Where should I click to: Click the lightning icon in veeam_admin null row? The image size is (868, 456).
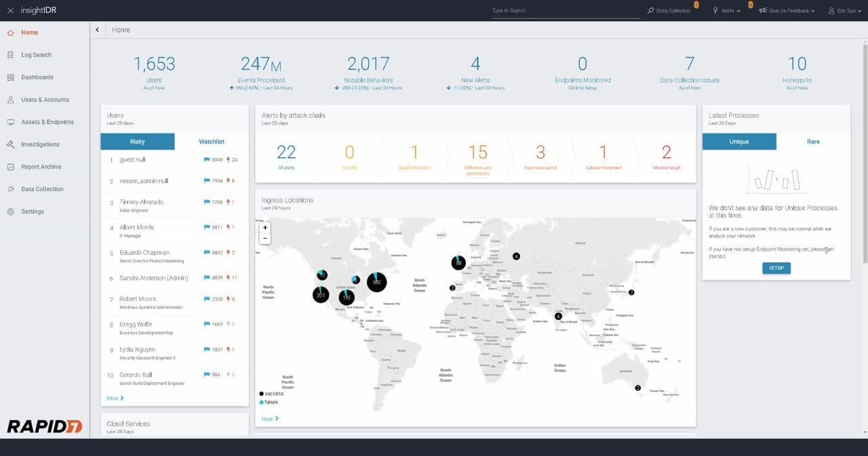228,181
